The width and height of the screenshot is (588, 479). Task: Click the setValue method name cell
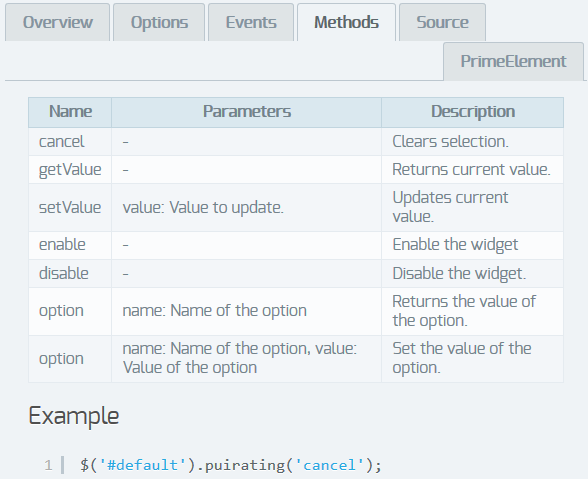tap(70, 207)
